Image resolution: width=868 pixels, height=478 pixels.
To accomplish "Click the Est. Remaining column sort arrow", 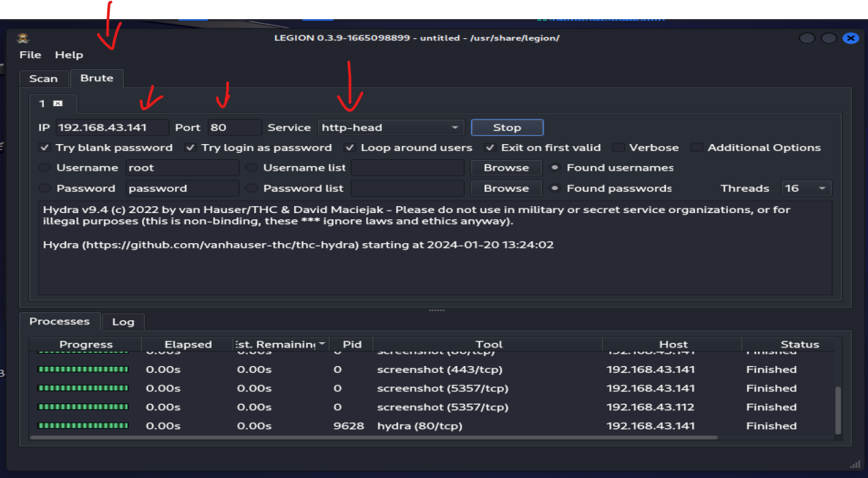I will click(x=322, y=344).
